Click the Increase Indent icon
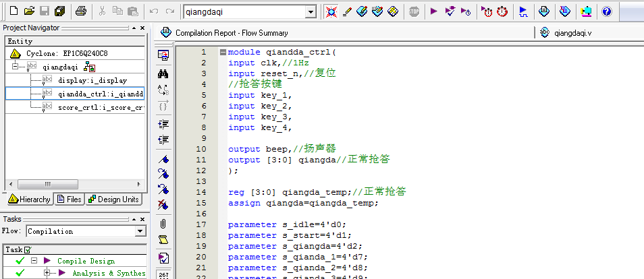Image resolution: width=644 pixels, height=279 pixels. [x=163, y=124]
